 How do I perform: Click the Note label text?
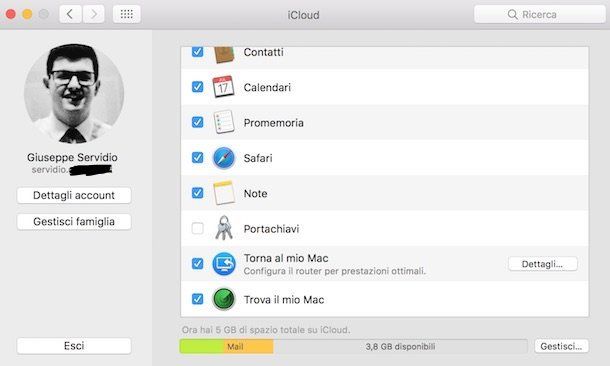tap(255, 193)
